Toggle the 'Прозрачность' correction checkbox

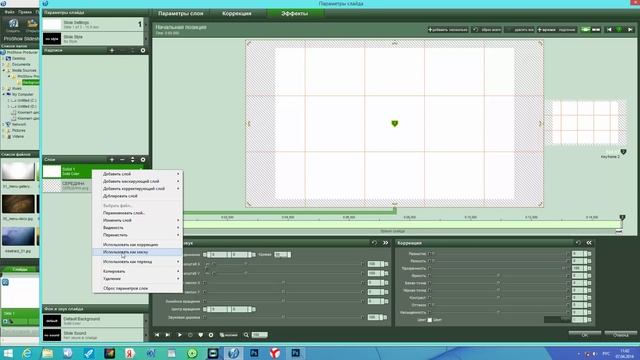pos(429,269)
